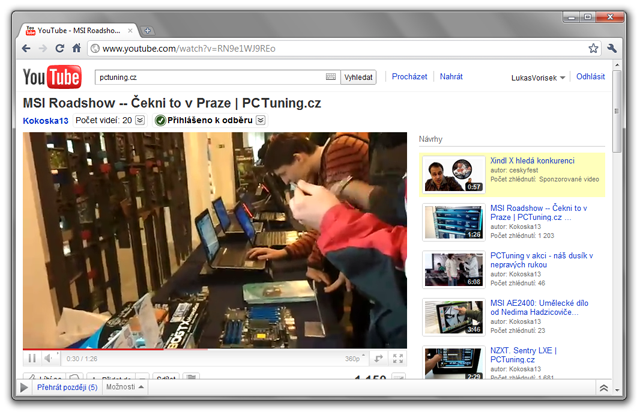
Task: Expand the LukasVorisek account dropdown
Action: click(538, 78)
